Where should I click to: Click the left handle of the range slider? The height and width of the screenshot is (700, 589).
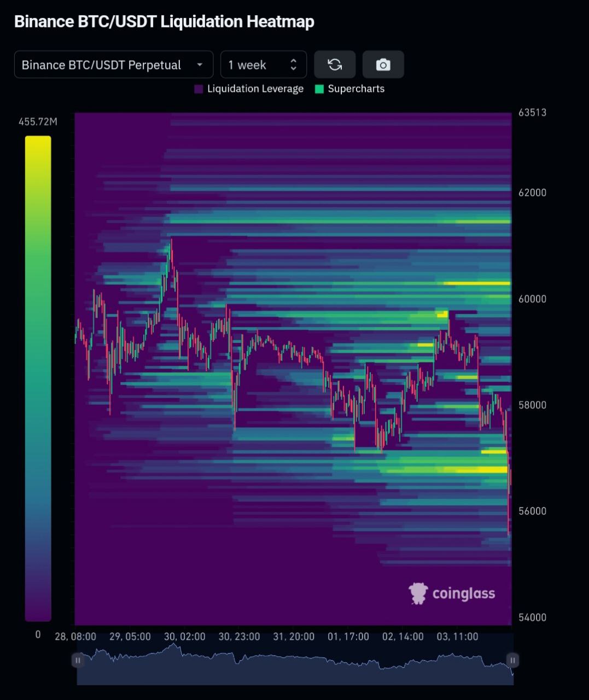(78, 660)
